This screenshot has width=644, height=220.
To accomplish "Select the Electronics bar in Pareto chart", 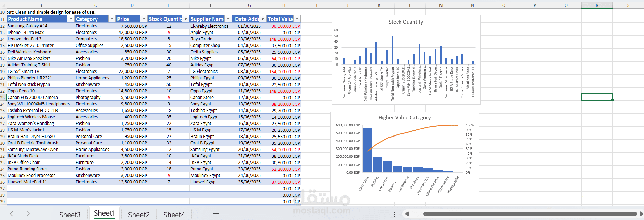I will [x=367, y=150].
